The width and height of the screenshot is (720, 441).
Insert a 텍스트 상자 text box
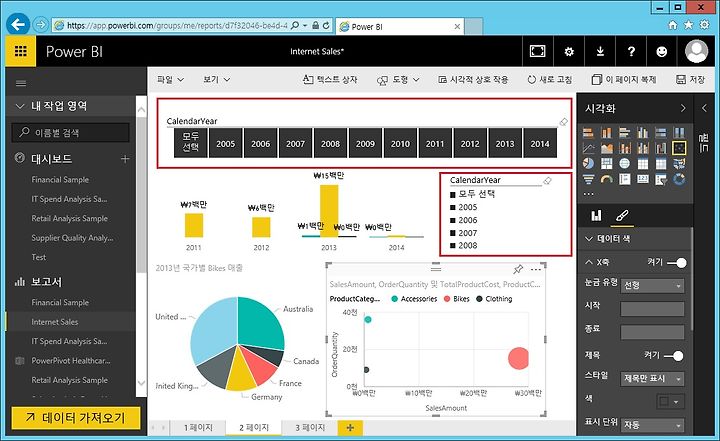[x=330, y=80]
